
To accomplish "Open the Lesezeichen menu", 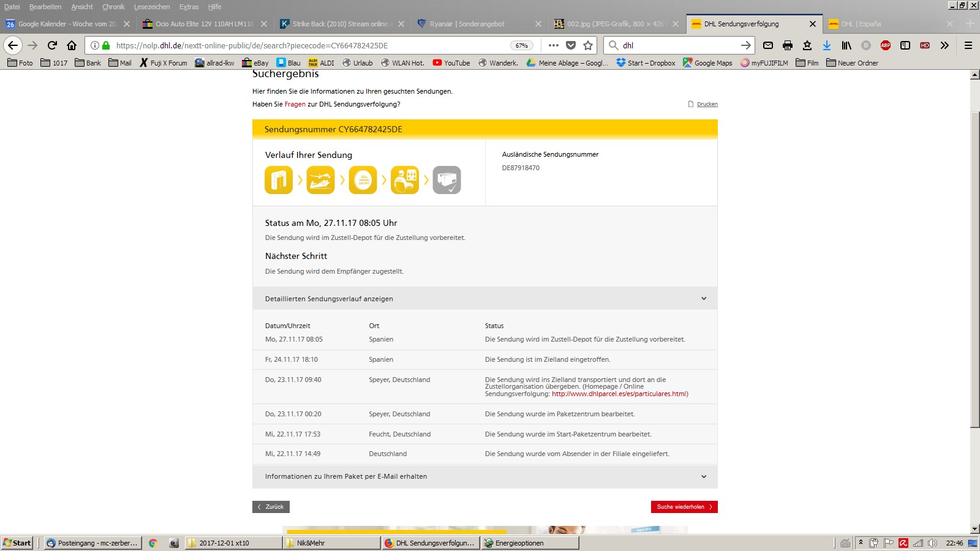I will pos(152,7).
